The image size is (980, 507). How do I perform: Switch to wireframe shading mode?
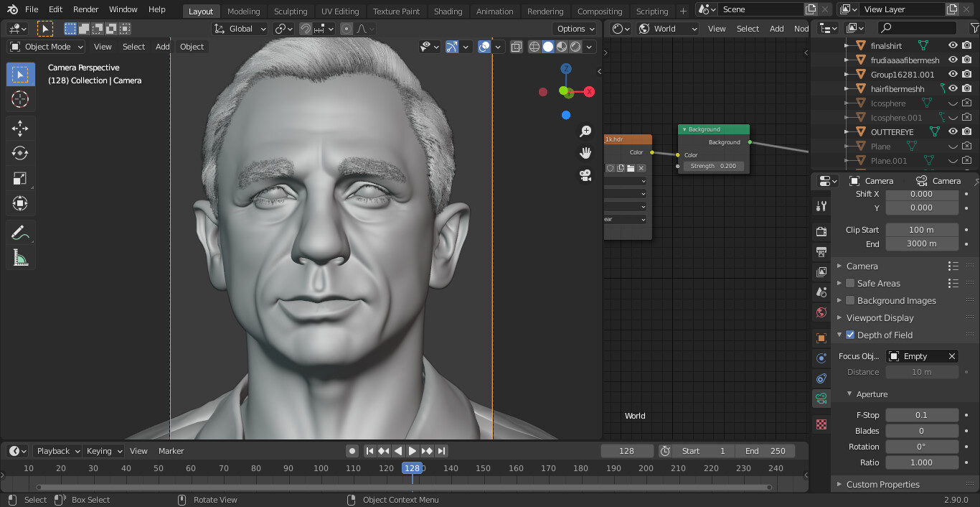pyautogui.click(x=534, y=47)
